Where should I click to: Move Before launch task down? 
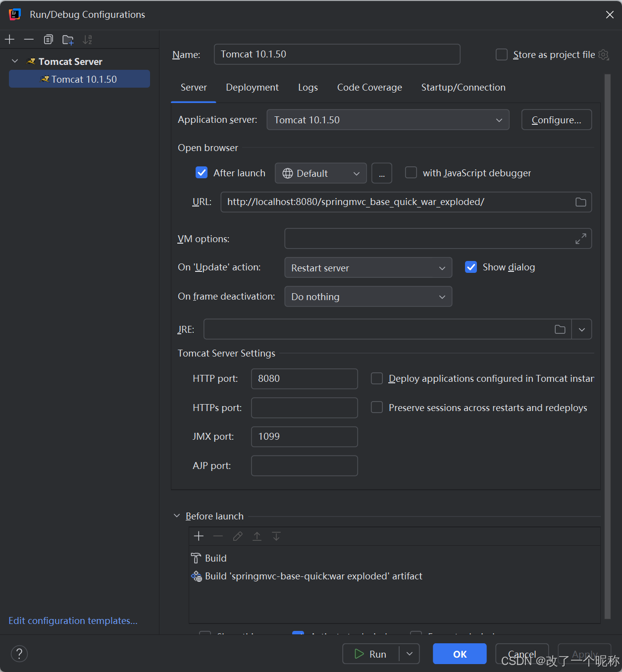276,536
